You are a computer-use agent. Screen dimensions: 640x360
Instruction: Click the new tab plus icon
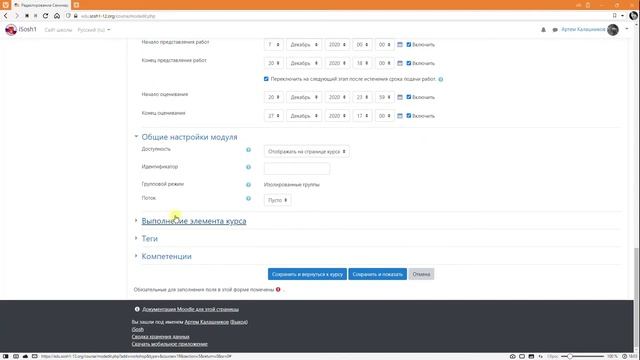76,5
